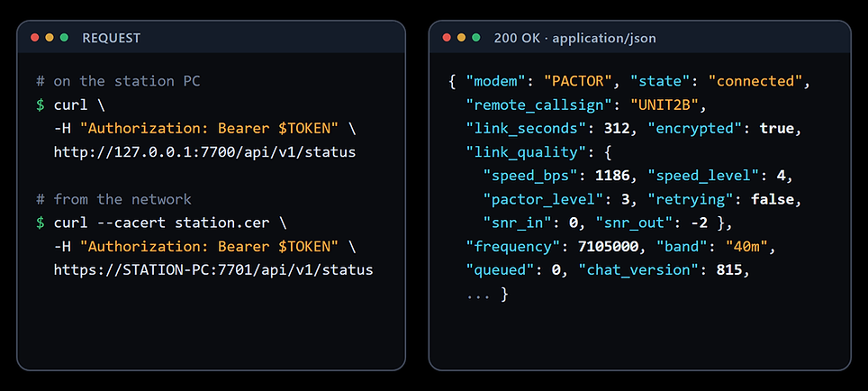Click the red dot in the REQUEST window

coord(35,38)
